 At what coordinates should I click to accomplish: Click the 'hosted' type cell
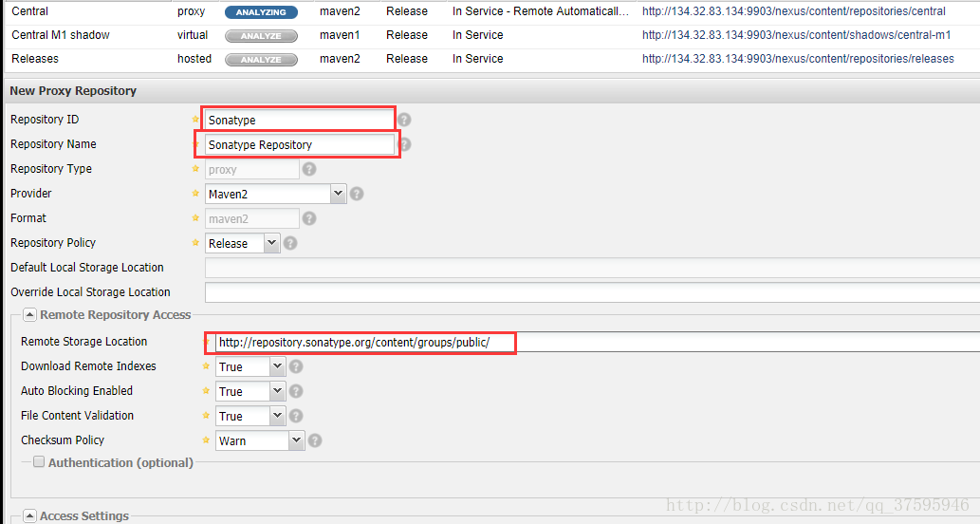[194, 59]
